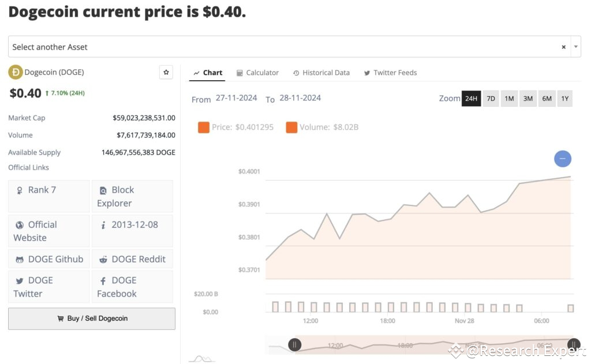The height and width of the screenshot is (364, 591).
Task: Toggle the orange Volume legend swatch
Action: [291, 127]
